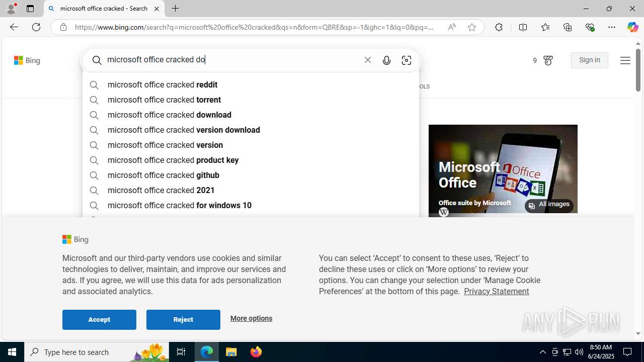The image size is (644, 362).
Task: Select suggestion 'microsoft office cracked version'
Action: 251,145
